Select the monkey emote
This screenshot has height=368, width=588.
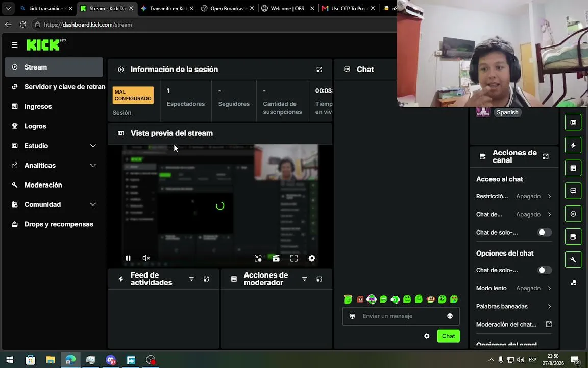(430, 300)
